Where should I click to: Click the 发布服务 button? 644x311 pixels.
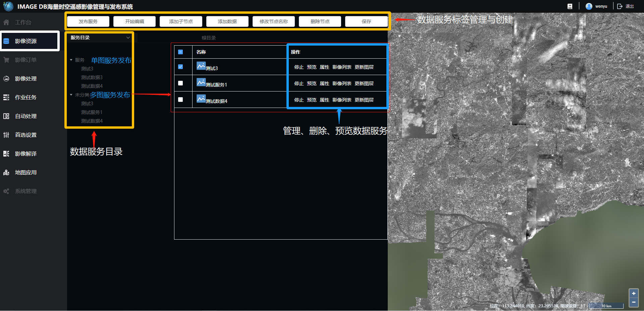88,21
